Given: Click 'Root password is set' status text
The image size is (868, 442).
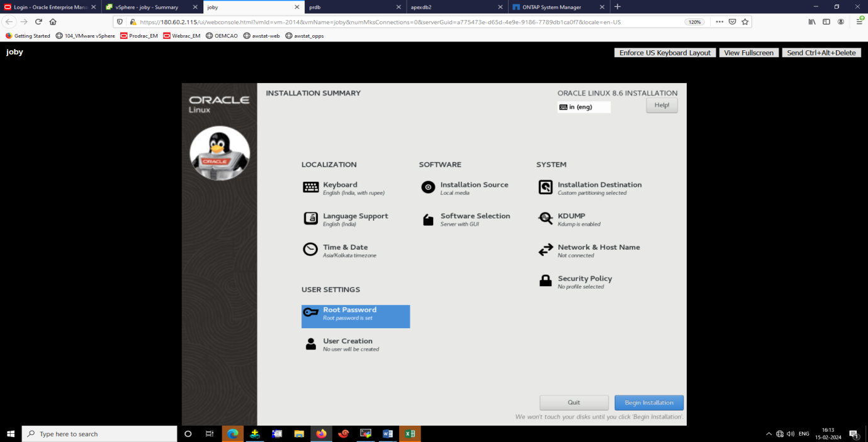Looking at the screenshot, I should (x=347, y=318).
